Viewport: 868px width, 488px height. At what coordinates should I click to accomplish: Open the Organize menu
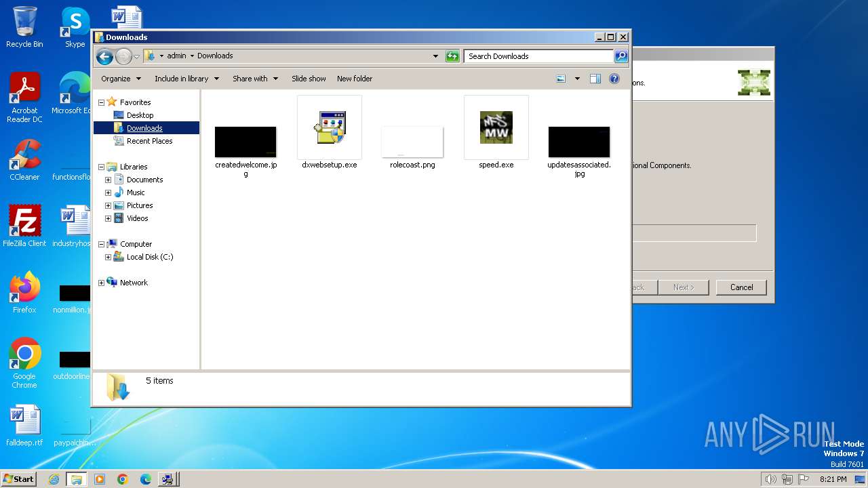click(x=121, y=79)
